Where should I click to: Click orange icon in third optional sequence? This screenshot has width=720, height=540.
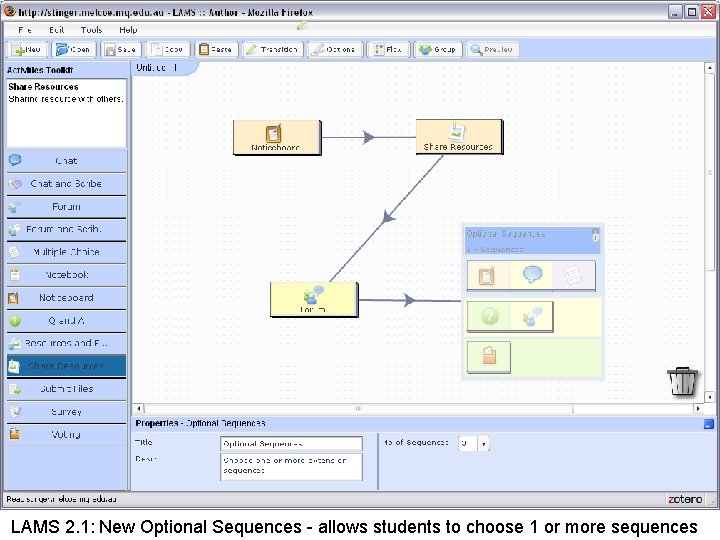(489, 355)
